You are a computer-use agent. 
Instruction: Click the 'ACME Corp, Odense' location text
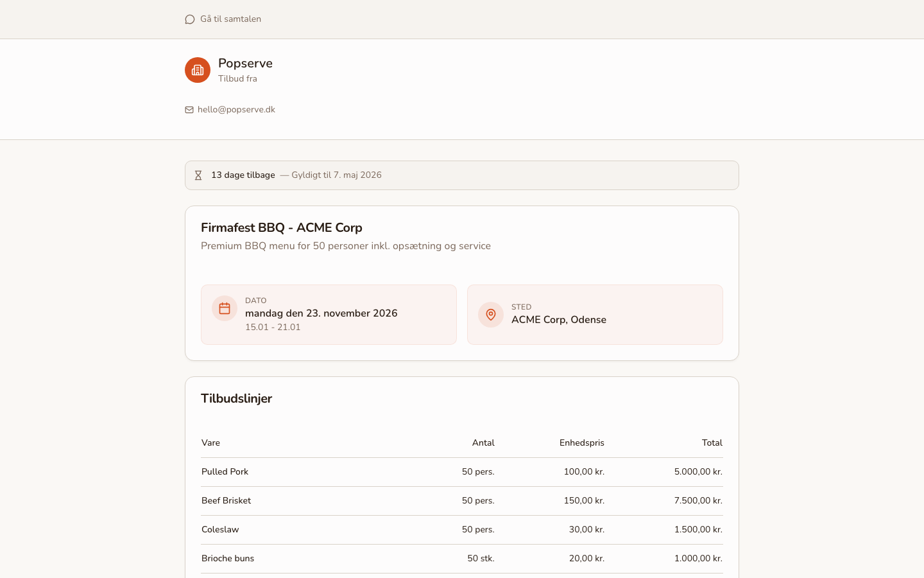click(559, 320)
